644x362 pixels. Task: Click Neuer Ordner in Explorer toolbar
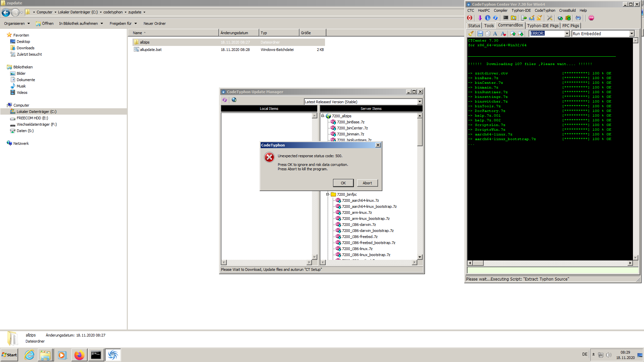(x=155, y=23)
